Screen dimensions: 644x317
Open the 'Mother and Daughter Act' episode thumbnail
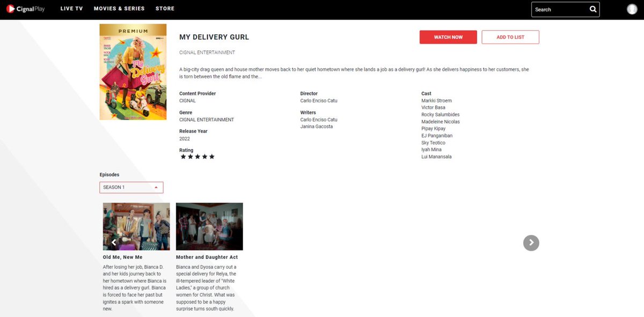(x=209, y=226)
